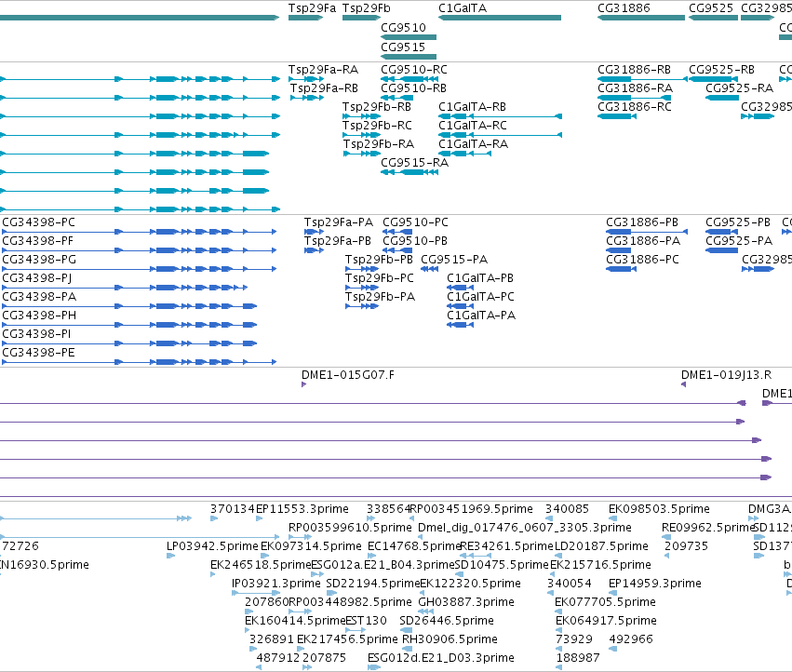This screenshot has height=672, width=792.
Task: Select transcript label C1GalTA-RC
Action: pyautogui.click(x=473, y=126)
